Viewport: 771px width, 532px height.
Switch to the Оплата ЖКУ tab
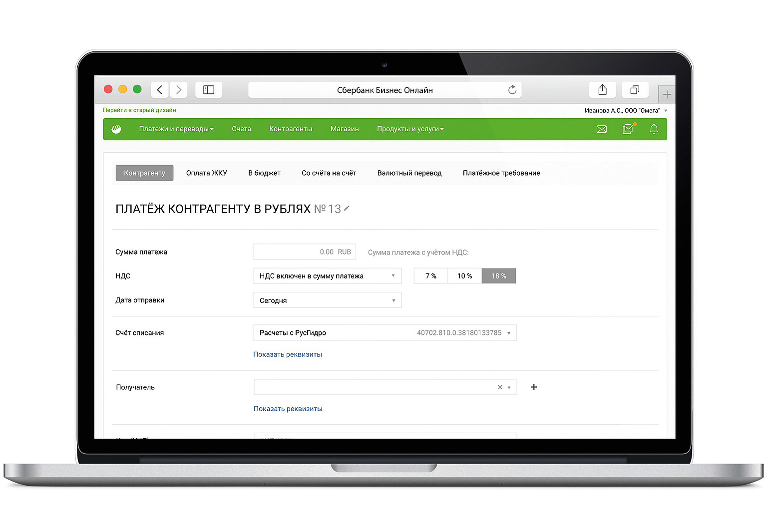[x=206, y=173]
